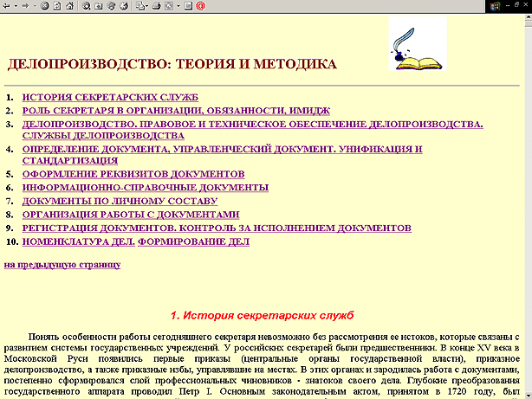Viewport: 532px width, 399px height.
Task: Go to the browser Home page
Action: 69,5
